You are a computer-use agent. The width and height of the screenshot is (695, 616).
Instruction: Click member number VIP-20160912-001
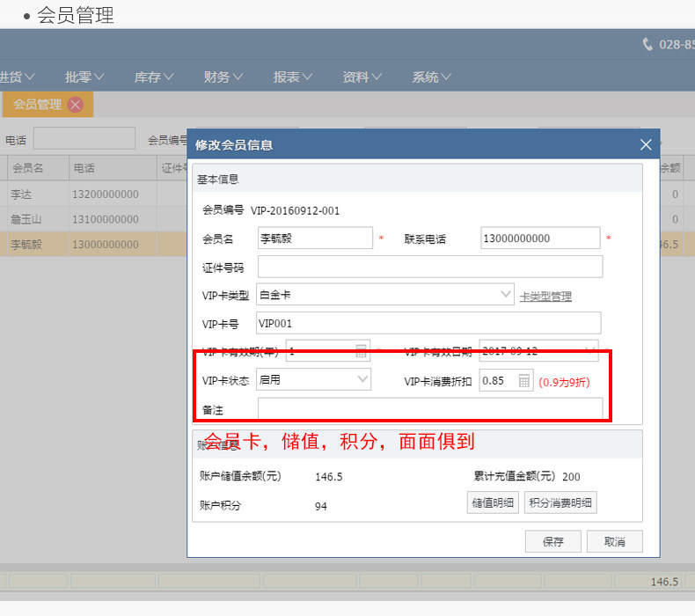click(x=296, y=210)
